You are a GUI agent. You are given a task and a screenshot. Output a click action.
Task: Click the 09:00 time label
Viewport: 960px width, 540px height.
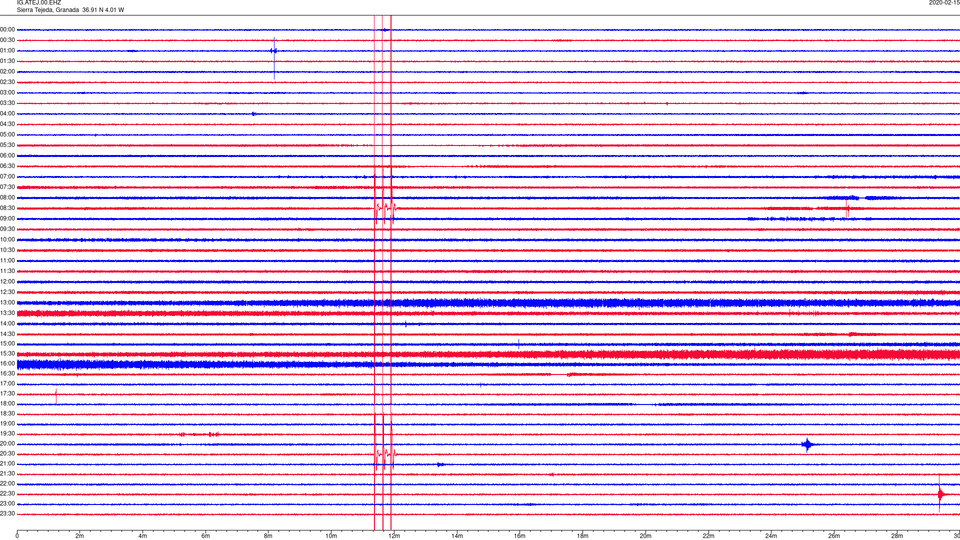click(x=7, y=219)
